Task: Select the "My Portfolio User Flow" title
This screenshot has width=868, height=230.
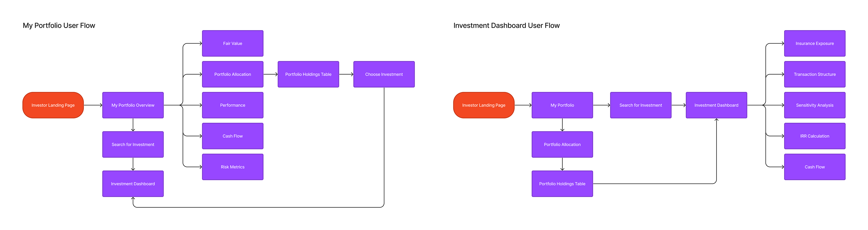Action: (59, 26)
